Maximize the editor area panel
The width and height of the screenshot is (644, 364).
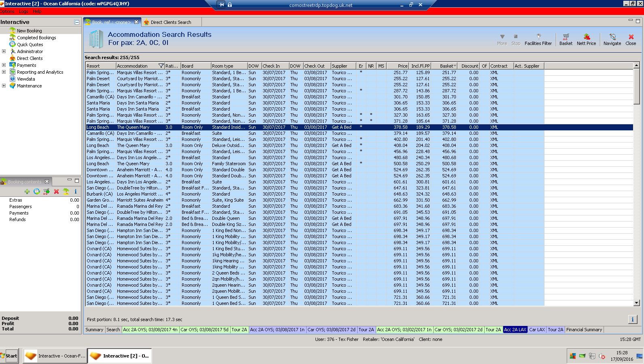point(638,21)
